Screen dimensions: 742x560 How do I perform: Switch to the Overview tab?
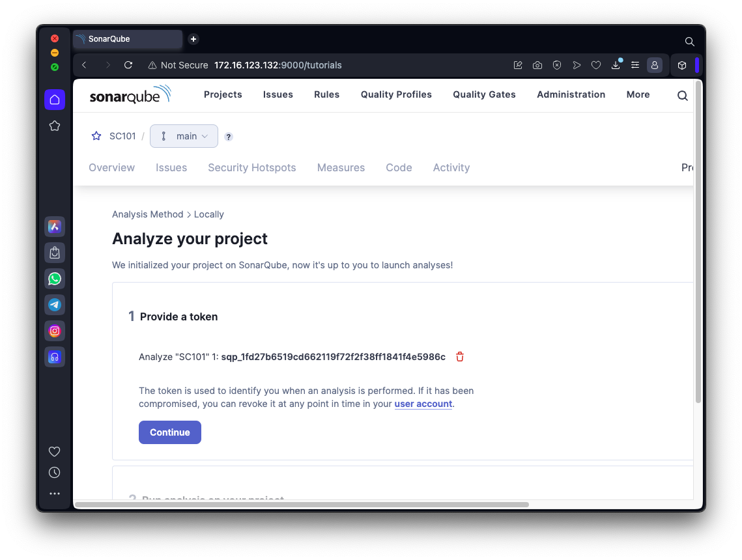(111, 167)
